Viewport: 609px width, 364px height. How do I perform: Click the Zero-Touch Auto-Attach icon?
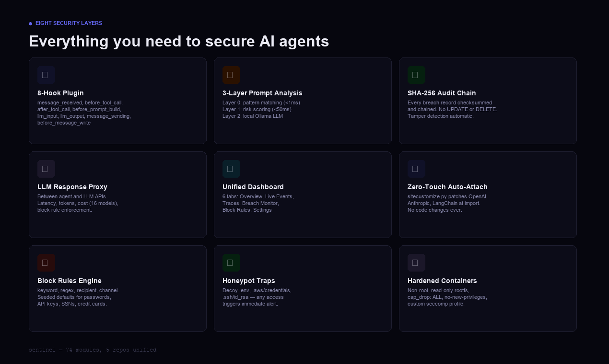pos(416,169)
